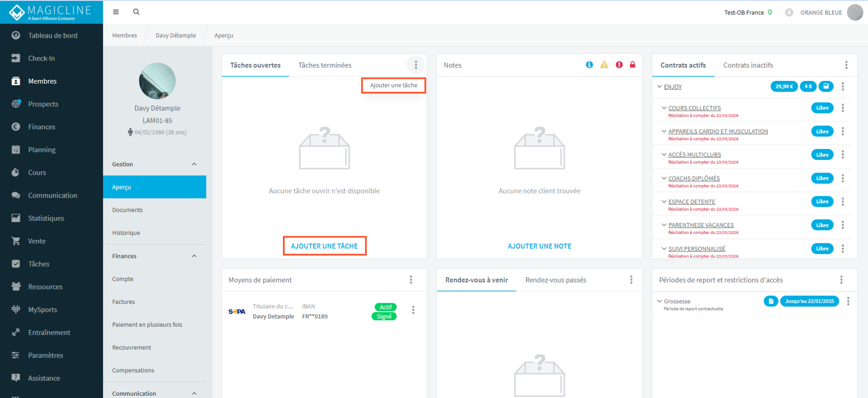Screen dimensions: 868x398
Task: Click Davy Détample profile photo
Action: pos(158,81)
